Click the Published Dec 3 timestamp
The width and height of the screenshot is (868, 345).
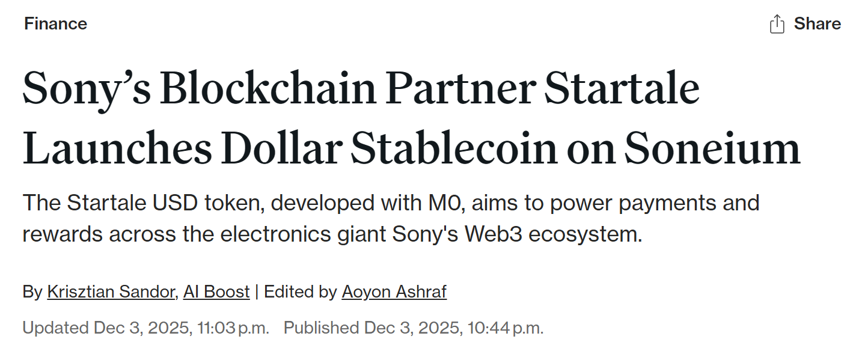(x=414, y=328)
